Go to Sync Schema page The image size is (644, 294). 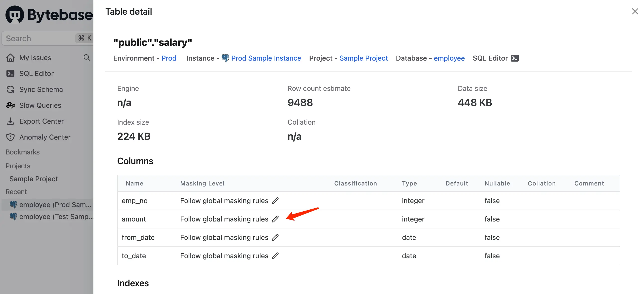click(x=41, y=89)
